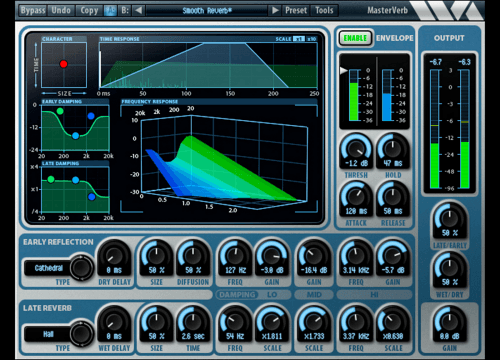Click the early damping MID GAIN knob

(314, 255)
